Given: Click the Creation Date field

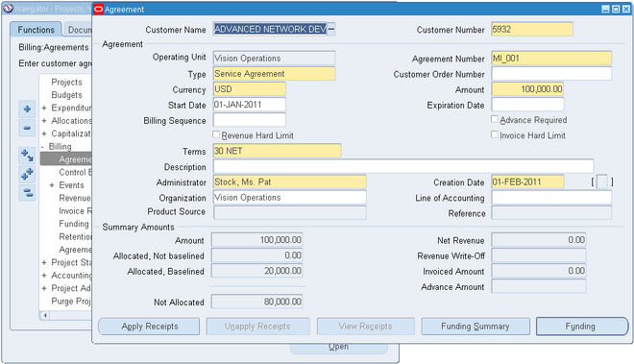Looking at the screenshot, I should click(x=527, y=182).
